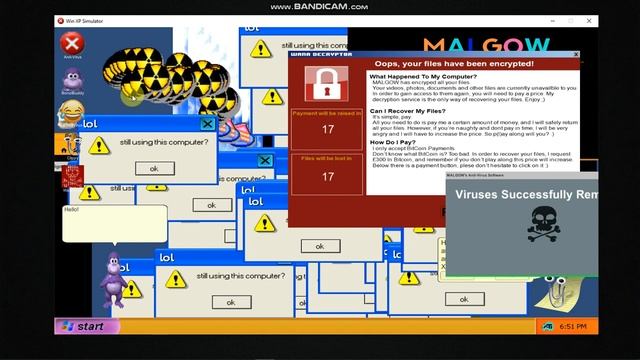The height and width of the screenshot is (360, 640).
Task: Click the Wana Decryptor title bar text
Action: (x=321, y=54)
